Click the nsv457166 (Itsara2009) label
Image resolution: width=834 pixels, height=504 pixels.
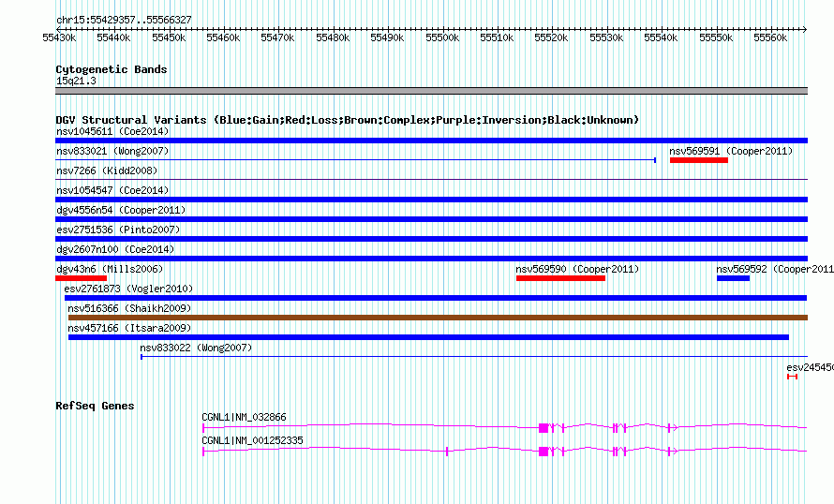click(129, 328)
